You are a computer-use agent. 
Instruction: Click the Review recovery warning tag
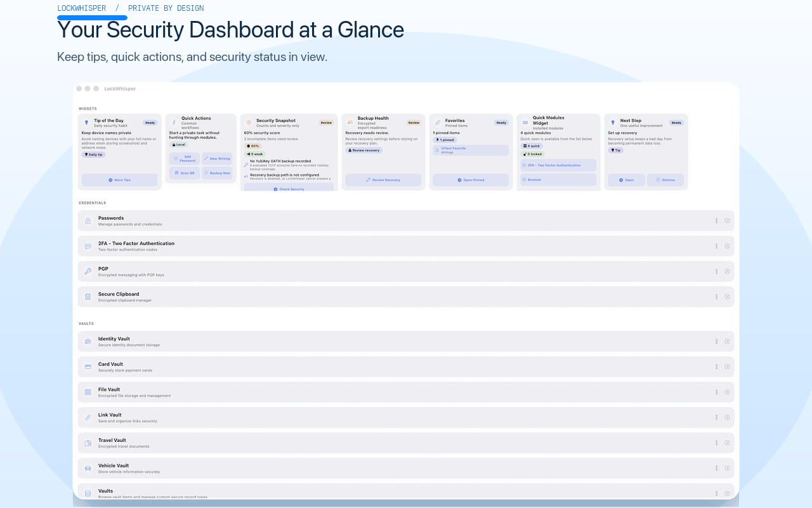click(363, 150)
